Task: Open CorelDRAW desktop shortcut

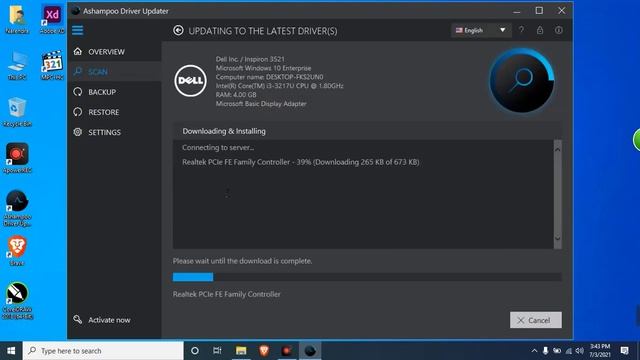Action: pyautogui.click(x=17, y=301)
